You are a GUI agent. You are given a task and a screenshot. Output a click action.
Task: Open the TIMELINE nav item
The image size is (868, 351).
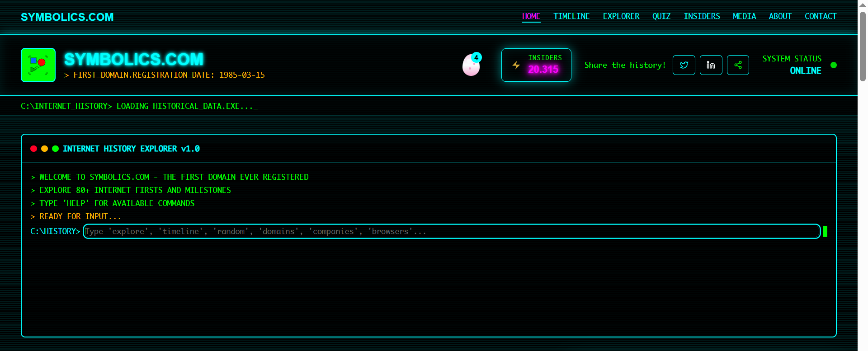click(571, 16)
